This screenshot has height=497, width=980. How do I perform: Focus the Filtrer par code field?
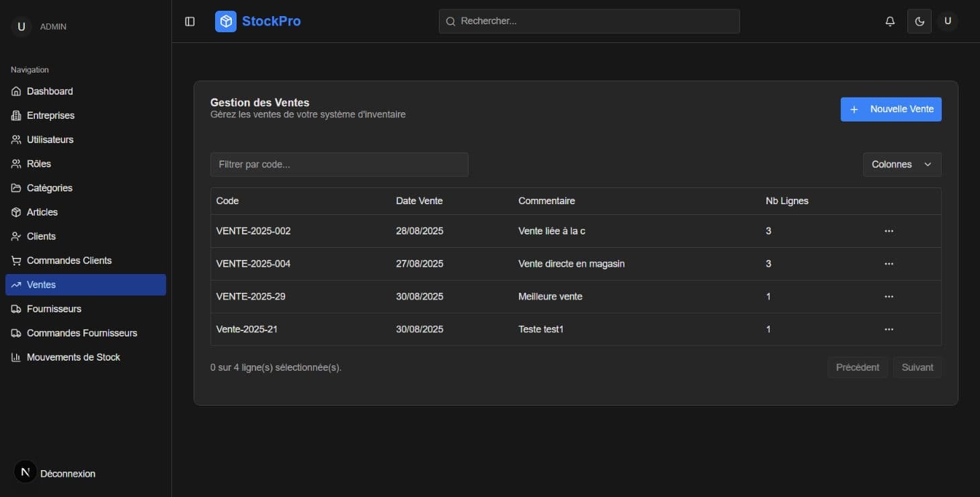pos(339,165)
